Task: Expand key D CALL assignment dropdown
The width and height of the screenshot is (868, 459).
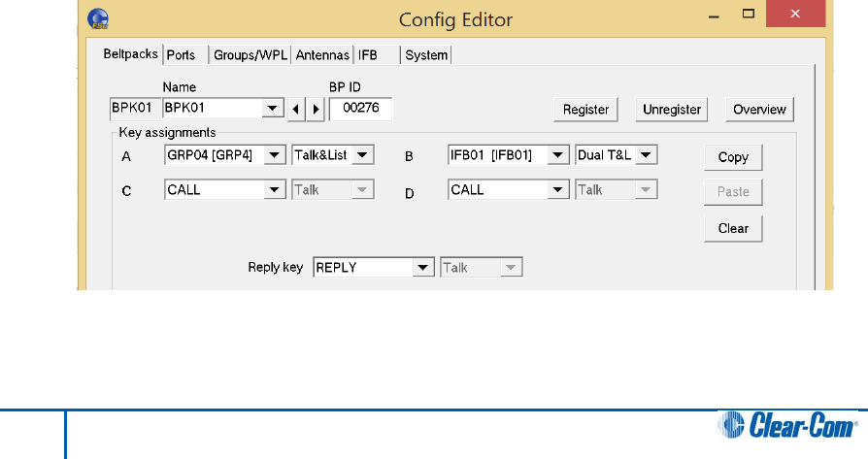Action: coord(557,189)
